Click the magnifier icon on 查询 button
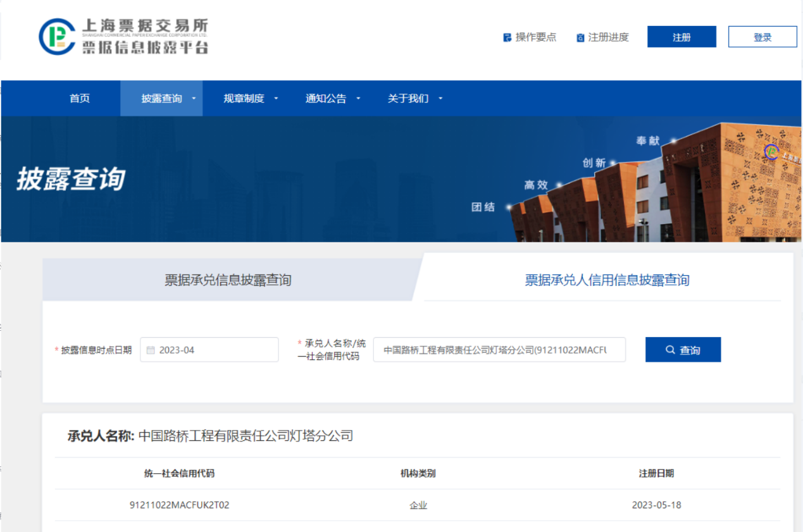The image size is (803, 532). click(670, 350)
